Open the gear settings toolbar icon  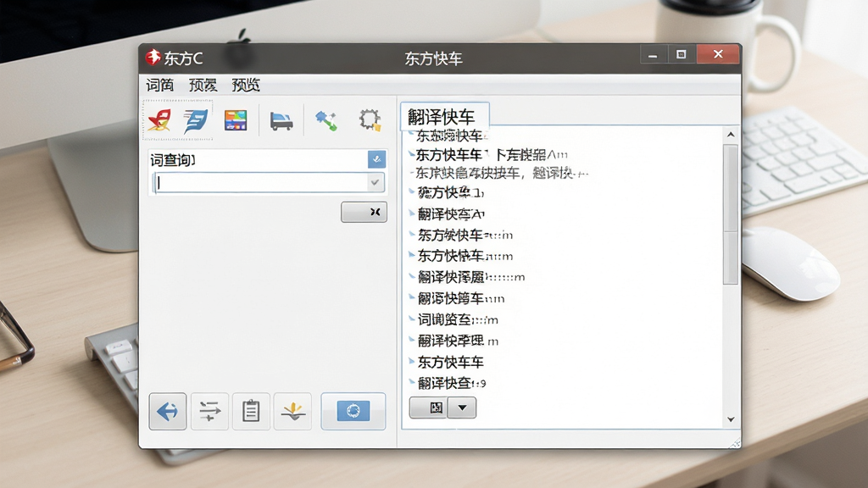pyautogui.click(x=370, y=119)
